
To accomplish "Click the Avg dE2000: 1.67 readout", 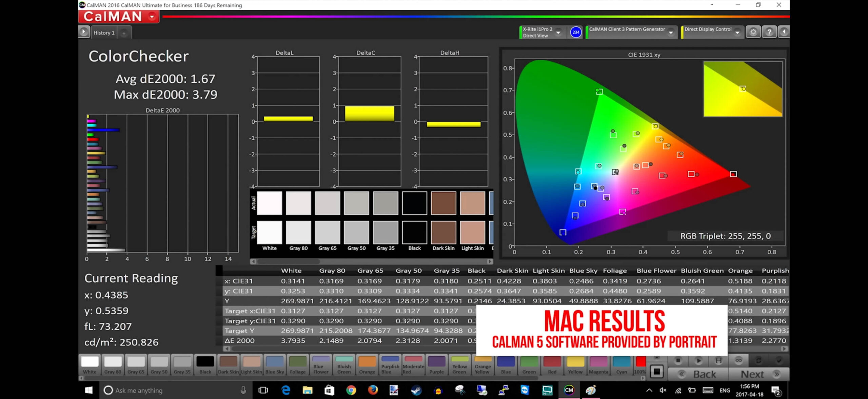I will coord(165,79).
